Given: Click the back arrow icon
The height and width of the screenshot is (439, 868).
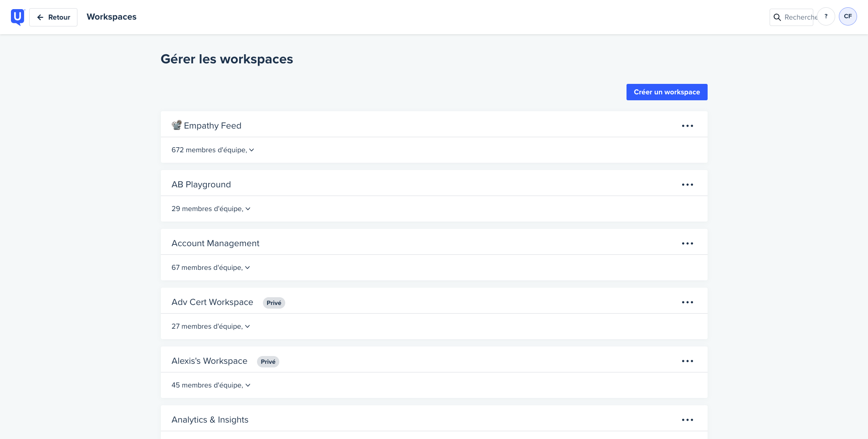Looking at the screenshot, I should [x=41, y=17].
